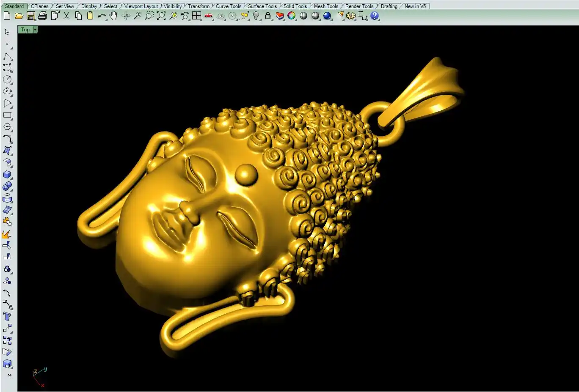Expand more sidebar tools chevron
This screenshot has width=579, height=392.
tap(9, 375)
